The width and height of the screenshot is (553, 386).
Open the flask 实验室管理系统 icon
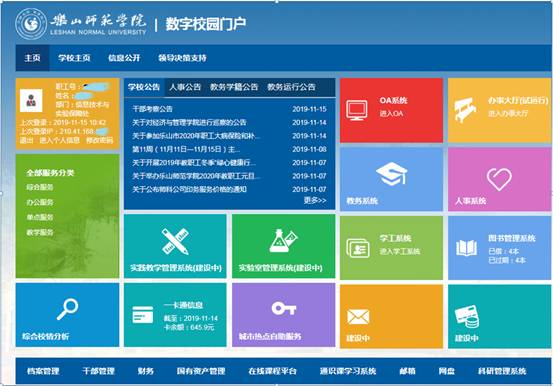(x=283, y=241)
